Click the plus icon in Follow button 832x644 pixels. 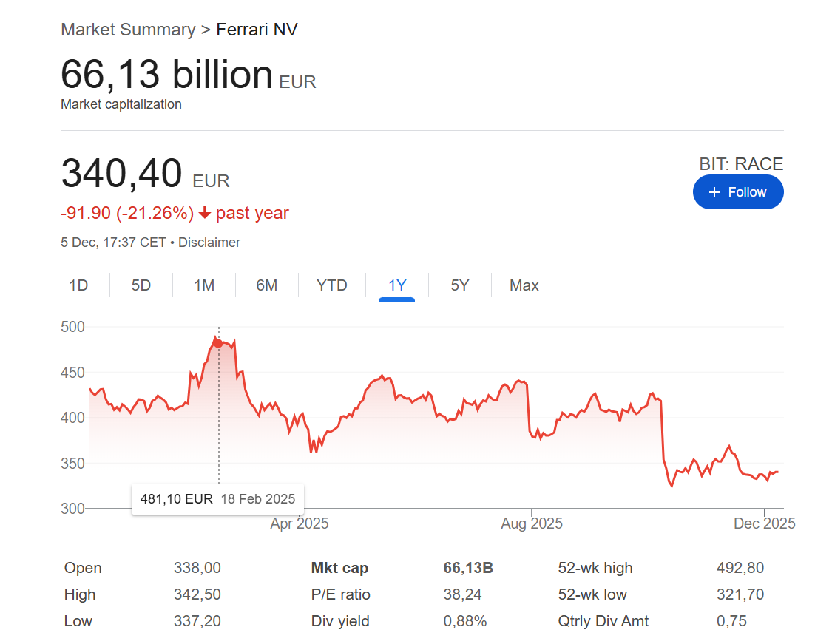click(714, 192)
